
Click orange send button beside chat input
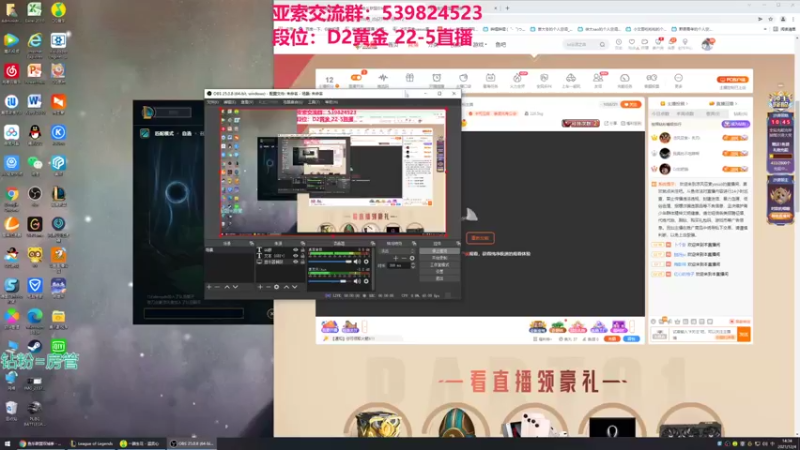[744, 334]
